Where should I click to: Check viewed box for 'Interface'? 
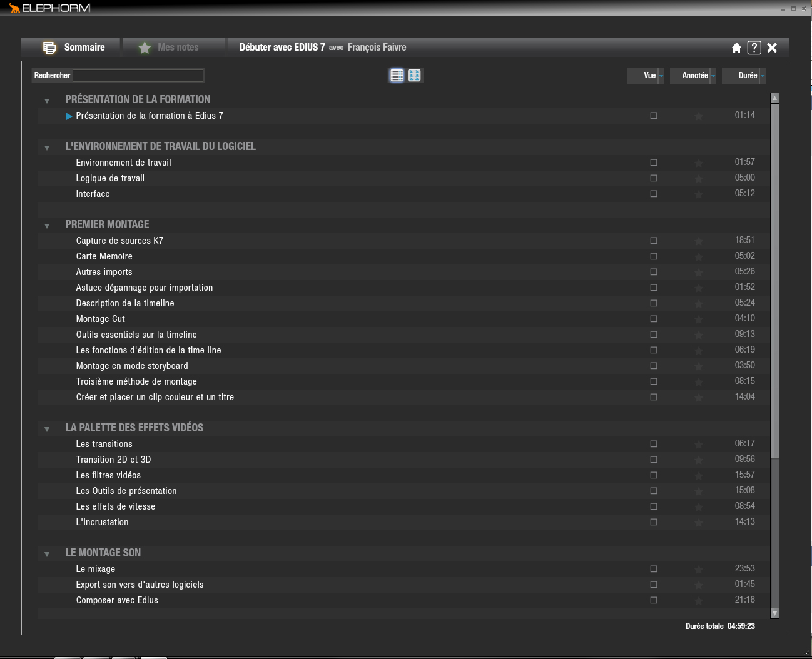654,194
